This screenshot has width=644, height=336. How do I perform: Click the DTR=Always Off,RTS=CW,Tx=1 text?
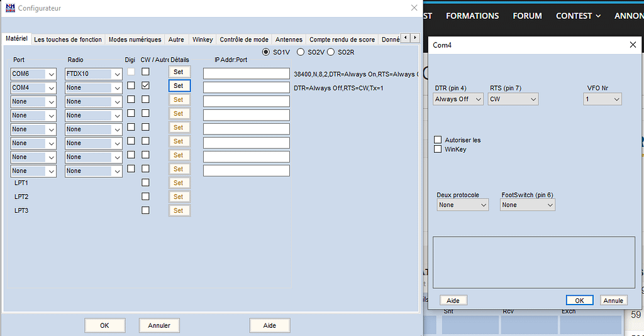pos(338,88)
